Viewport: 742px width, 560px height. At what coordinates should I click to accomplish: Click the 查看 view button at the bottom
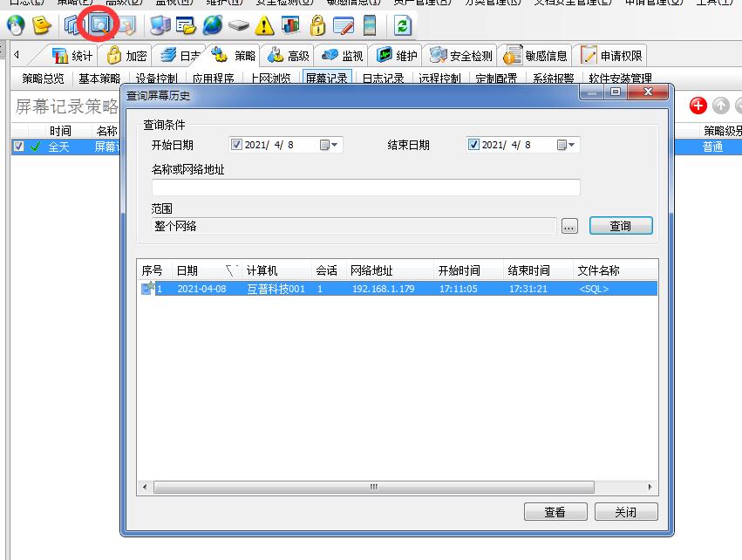[555, 512]
